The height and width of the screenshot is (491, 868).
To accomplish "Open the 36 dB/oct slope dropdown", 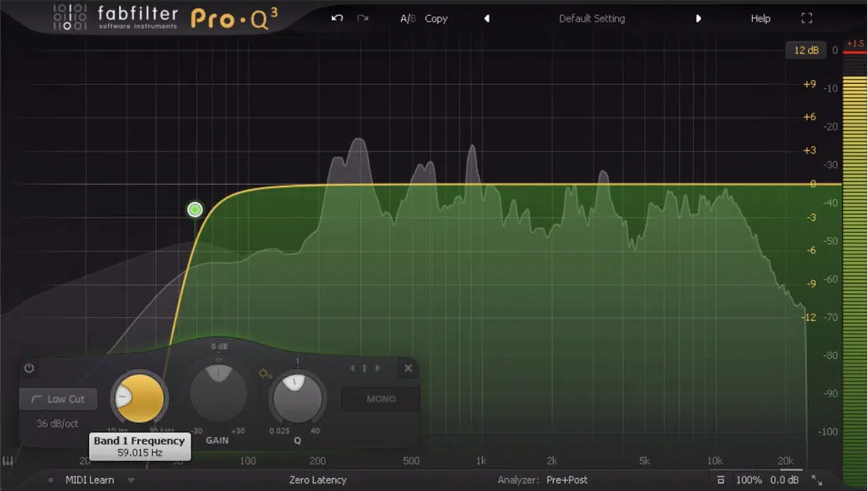I will 57,423.
